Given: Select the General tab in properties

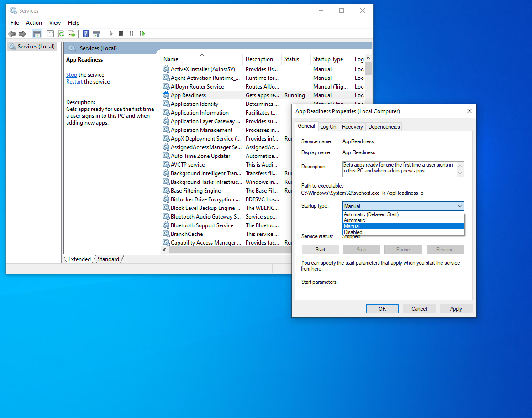Looking at the screenshot, I should coord(306,126).
